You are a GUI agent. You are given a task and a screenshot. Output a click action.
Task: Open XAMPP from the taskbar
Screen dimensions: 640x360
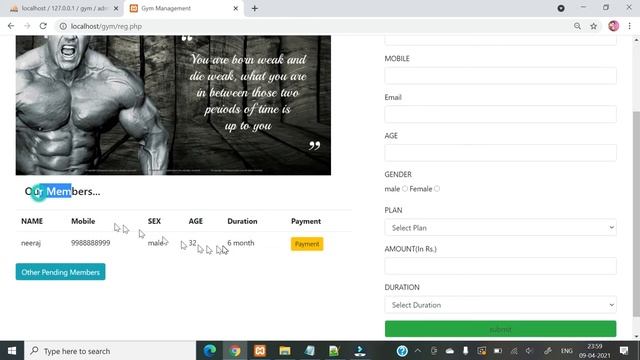[260, 351]
